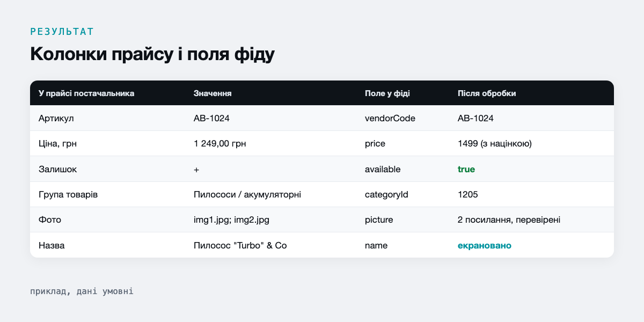
Task: Click the value "1 249,00 грн"
Action: point(220,143)
